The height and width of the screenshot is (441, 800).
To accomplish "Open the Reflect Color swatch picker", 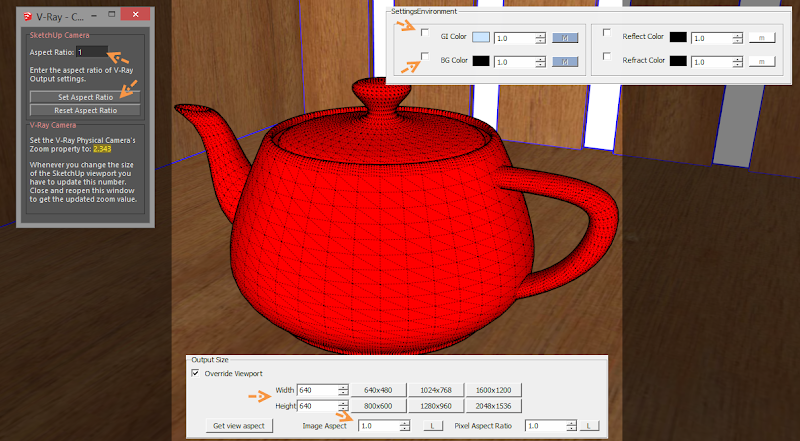I will 678,37.
